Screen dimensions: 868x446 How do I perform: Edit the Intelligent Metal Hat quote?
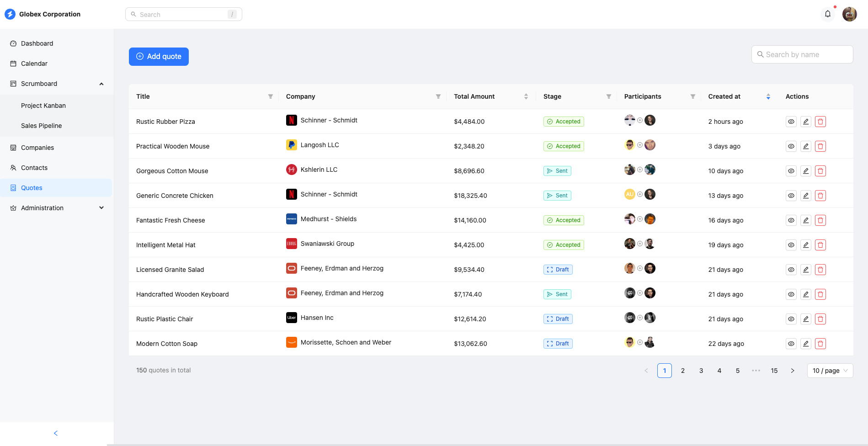pos(806,245)
